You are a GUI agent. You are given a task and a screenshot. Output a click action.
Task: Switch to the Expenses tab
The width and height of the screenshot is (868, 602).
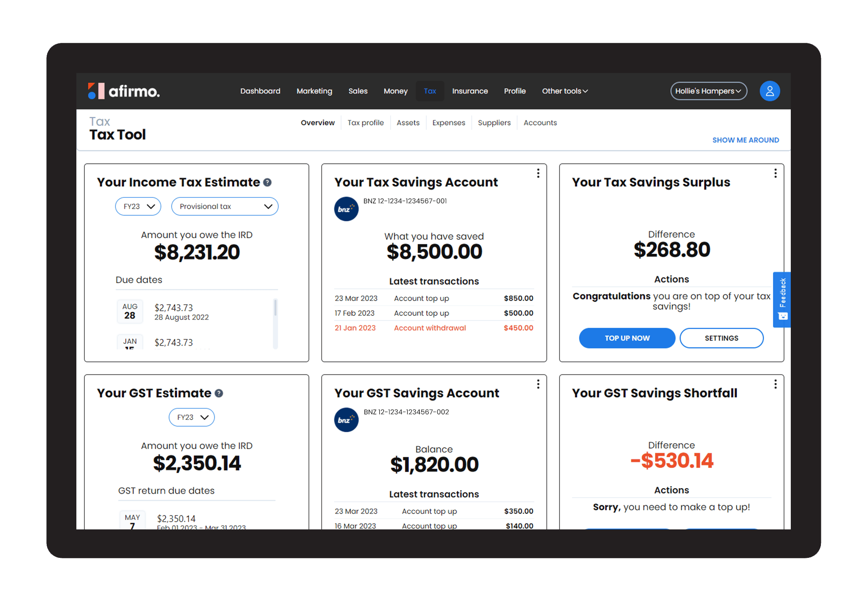click(448, 123)
